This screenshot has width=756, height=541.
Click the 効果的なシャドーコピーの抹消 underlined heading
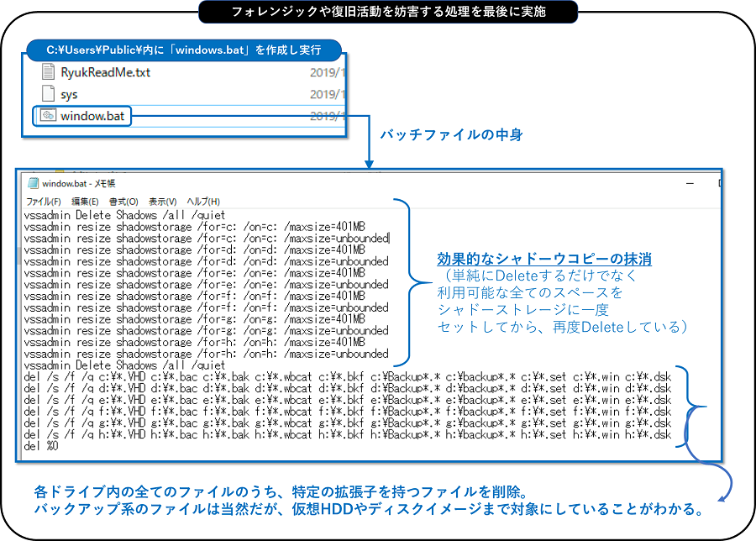tap(544, 259)
